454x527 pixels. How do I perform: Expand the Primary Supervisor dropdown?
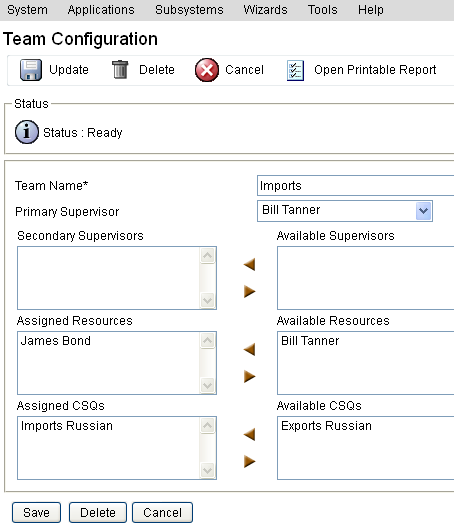tap(423, 211)
